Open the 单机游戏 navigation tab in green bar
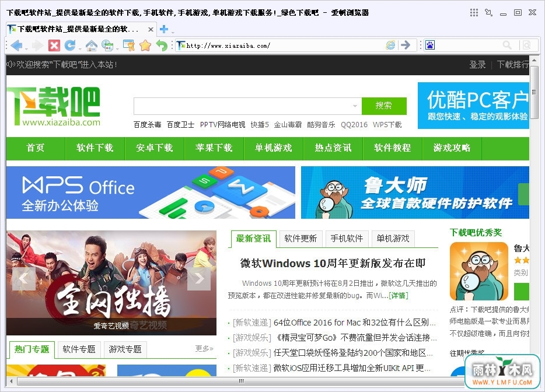Screen dimensions: 545x392 274,148
